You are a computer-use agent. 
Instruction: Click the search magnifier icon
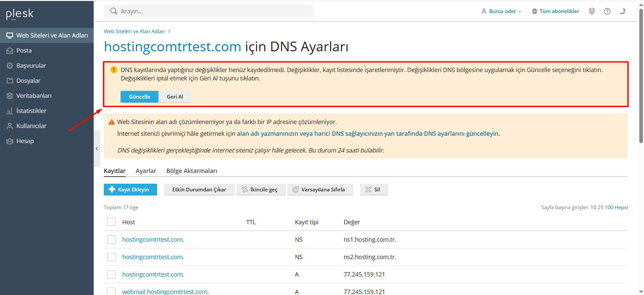pyautogui.click(x=114, y=11)
